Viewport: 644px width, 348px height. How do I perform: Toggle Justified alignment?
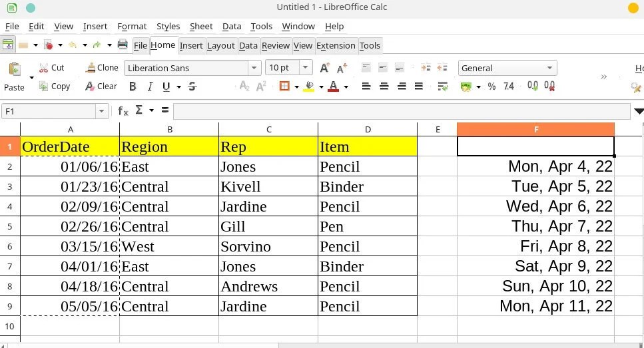coord(419,87)
